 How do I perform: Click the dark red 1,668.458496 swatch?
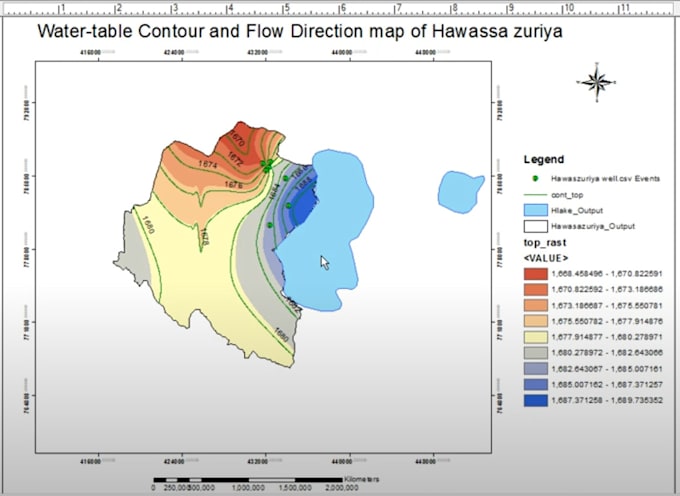click(535, 274)
